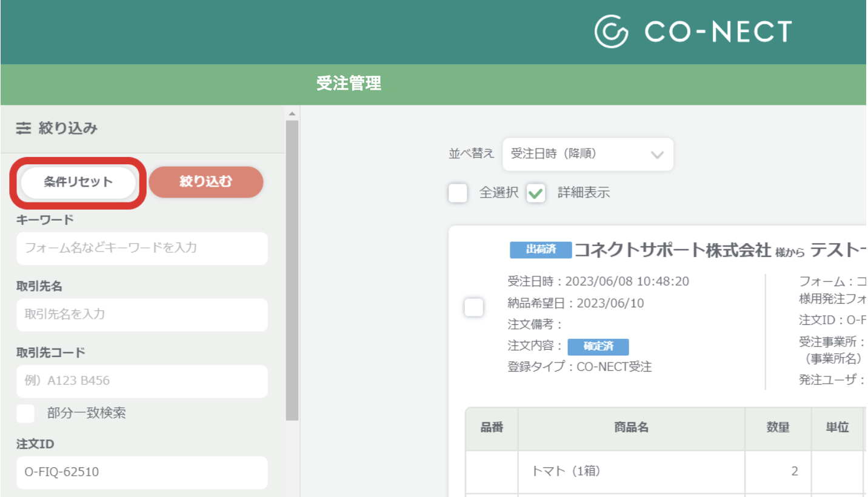Click the 登録タイプ：CO-NECT受注 text
The height and width of the screenshot is (497, 868).
point(579,367)
